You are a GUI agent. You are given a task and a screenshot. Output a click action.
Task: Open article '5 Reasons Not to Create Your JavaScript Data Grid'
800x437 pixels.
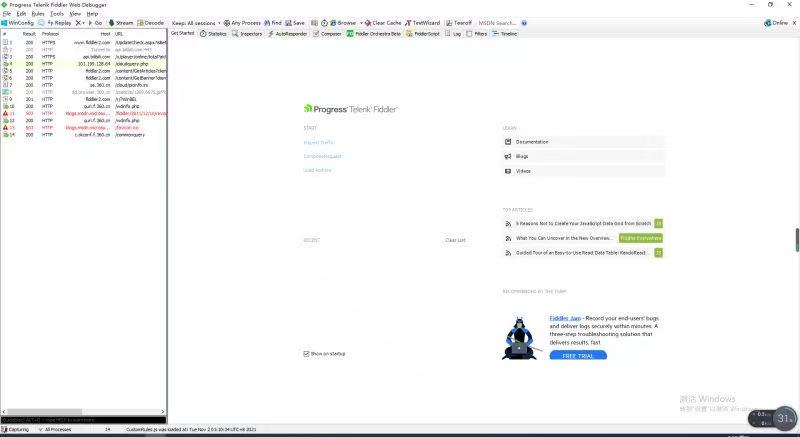[583, 223]
